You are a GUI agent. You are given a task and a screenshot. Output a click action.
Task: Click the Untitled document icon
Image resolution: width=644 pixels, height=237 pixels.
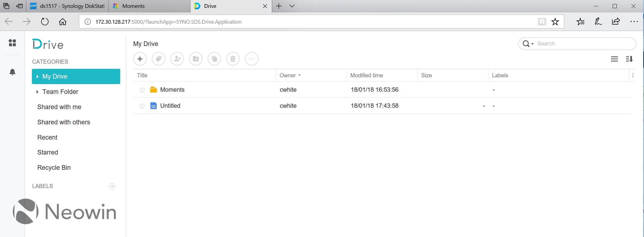pos(153,106)
